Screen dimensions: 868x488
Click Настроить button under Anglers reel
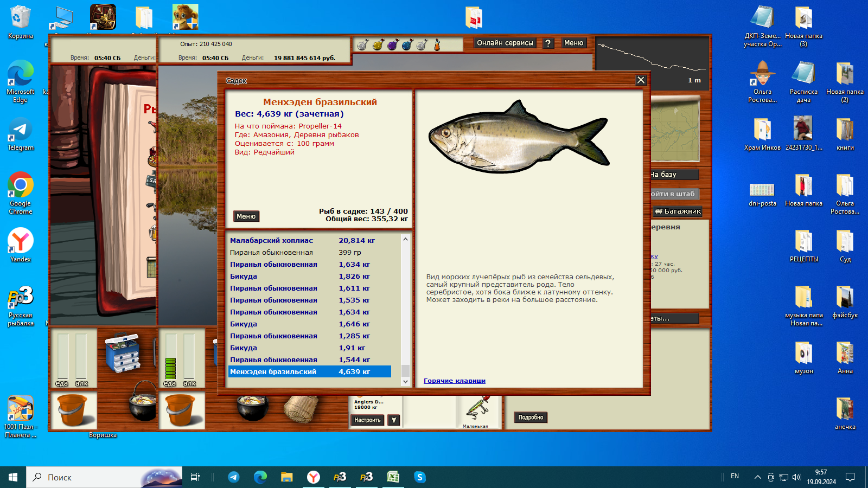coord(368,420)
